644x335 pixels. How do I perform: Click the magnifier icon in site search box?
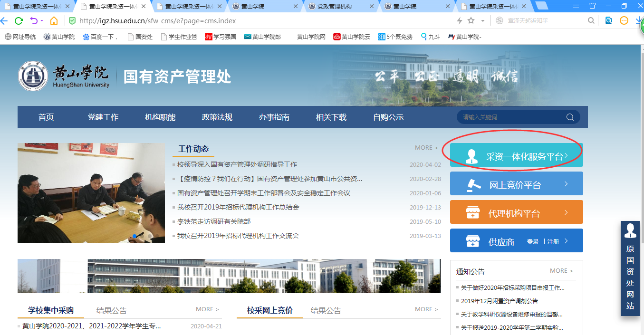[x=570, y=117]
